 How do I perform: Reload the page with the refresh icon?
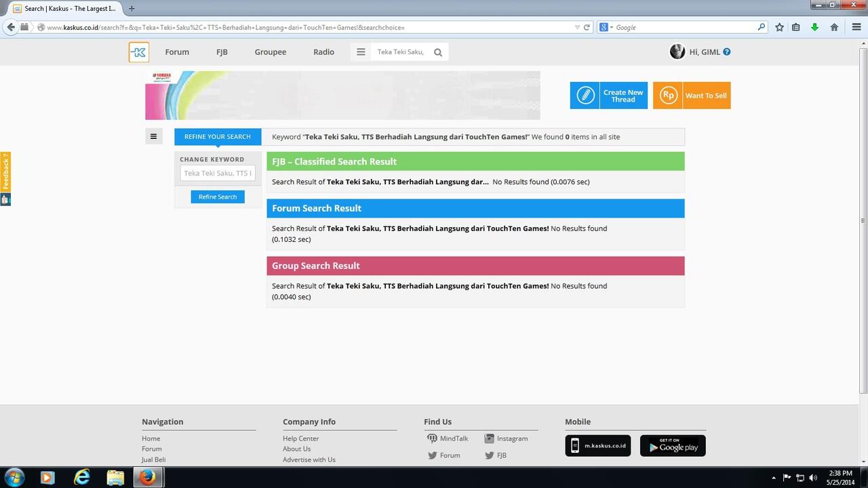(x=587, y=27)
